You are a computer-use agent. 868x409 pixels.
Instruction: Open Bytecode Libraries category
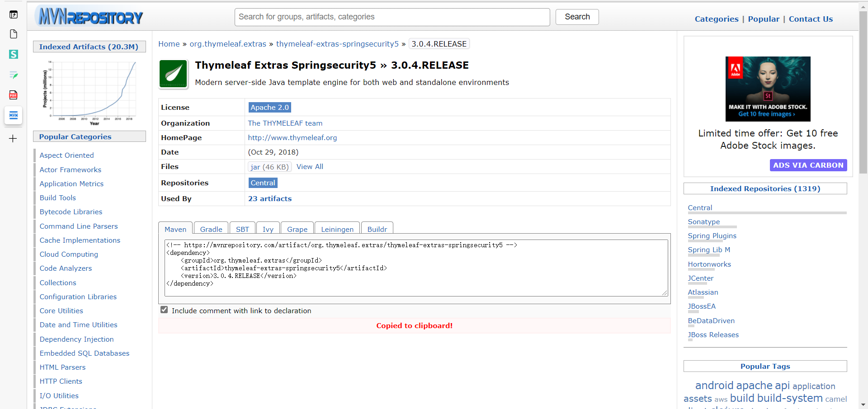(x=71, y=212)
